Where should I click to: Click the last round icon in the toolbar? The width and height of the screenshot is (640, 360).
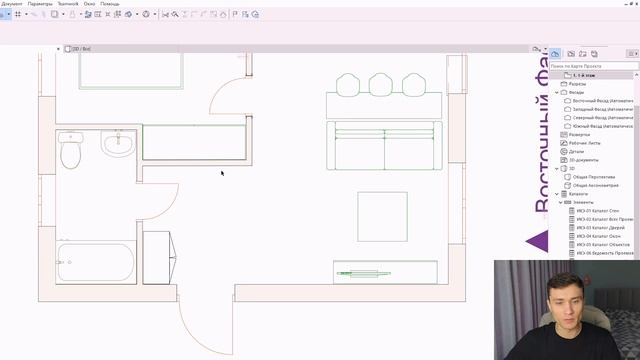pyautogui.click(x=255, y=14)
